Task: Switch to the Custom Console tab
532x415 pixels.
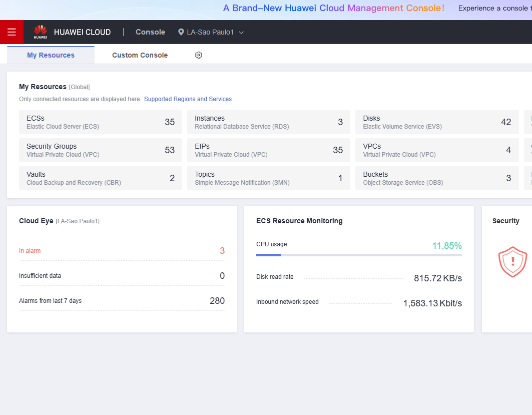Action: tap(140, 55)
